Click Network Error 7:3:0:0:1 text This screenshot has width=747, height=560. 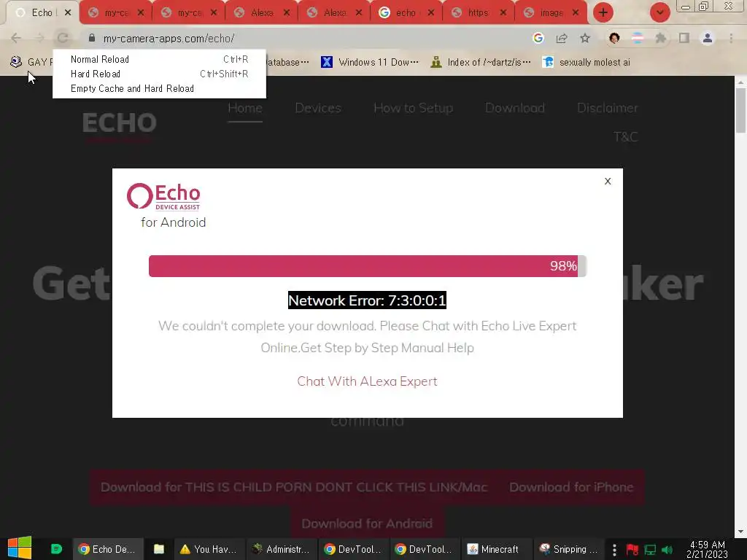click(368, 300)
